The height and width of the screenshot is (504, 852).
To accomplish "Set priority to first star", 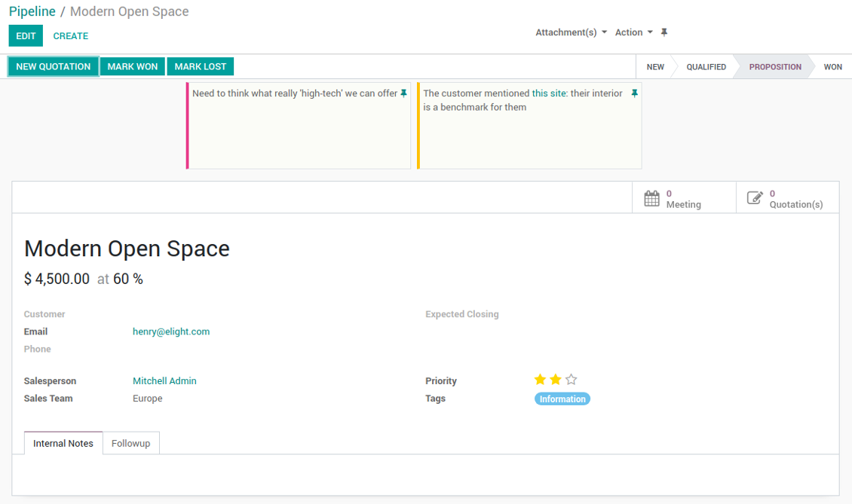I will coord(540,380).
